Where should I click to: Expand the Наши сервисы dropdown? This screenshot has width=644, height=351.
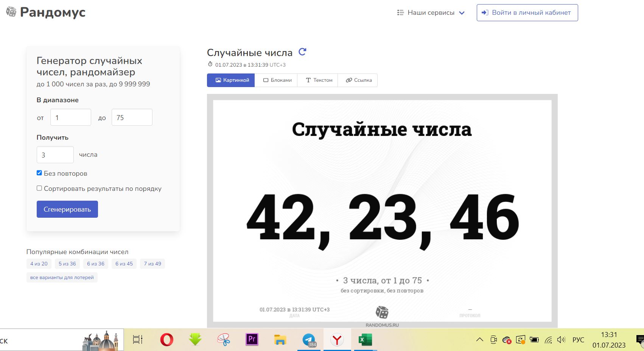[x=431, y=12]
